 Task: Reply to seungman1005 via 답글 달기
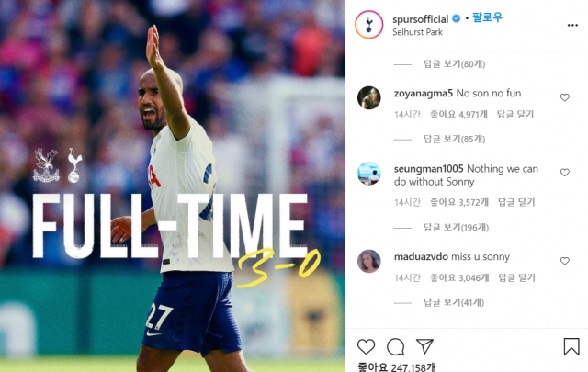pyautogui.click(x=516, y=202)
